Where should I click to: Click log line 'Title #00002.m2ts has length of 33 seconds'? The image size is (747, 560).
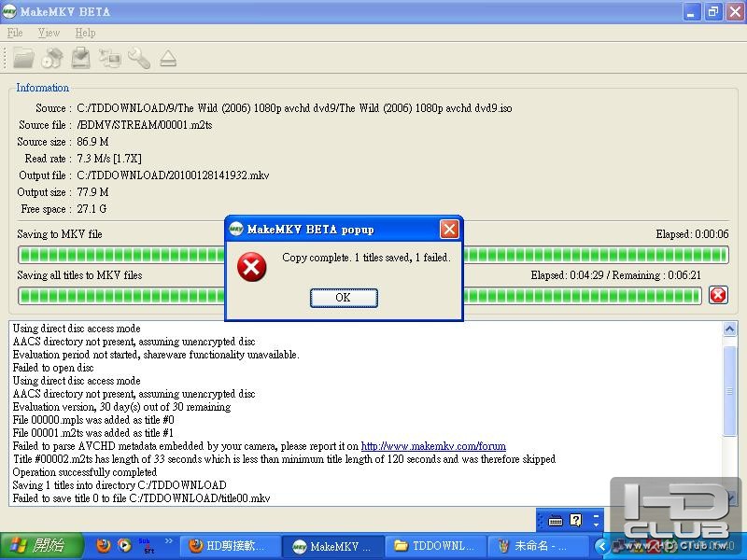coord(284,459)
